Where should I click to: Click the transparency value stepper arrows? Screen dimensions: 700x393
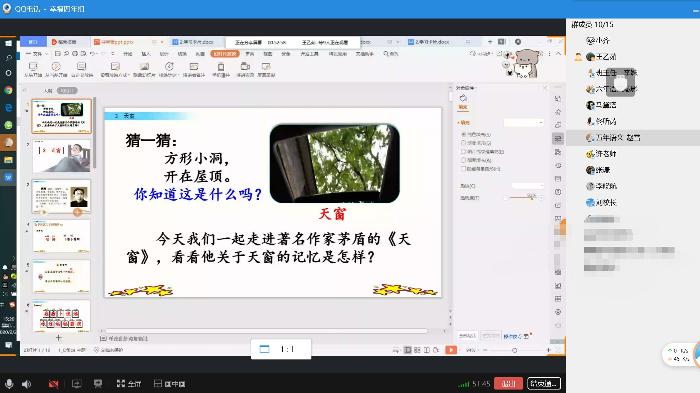point(542,197)
